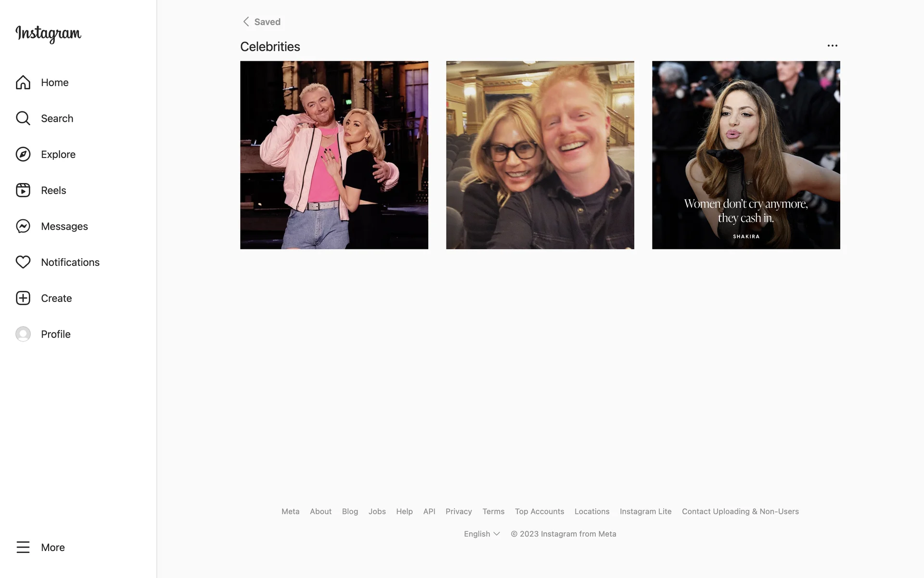Click the Explore compass icon
The width and height of the screenshot is (924, 578).
(x=23, y=154)
